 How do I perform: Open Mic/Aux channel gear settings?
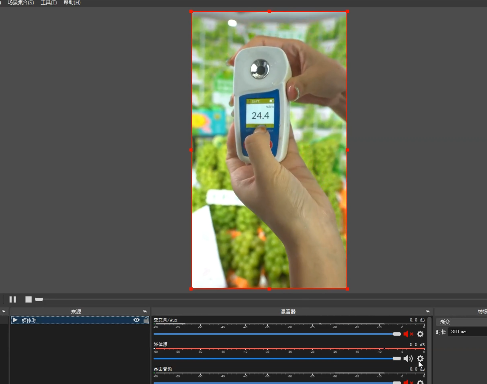420,334
